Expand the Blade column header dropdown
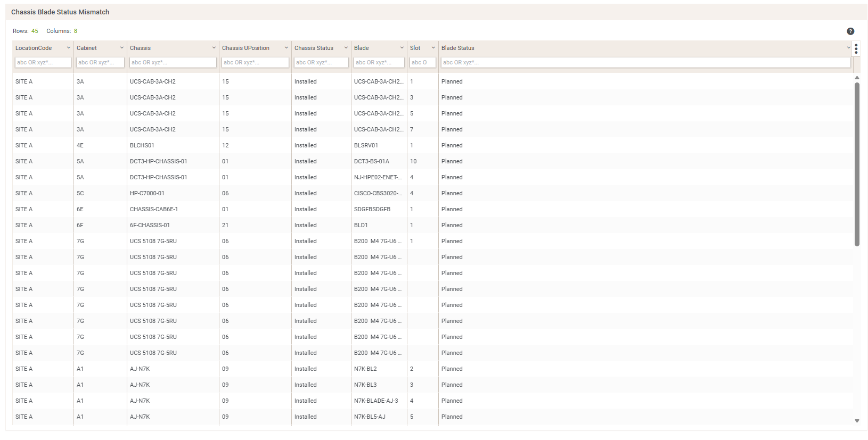868x440 pixels. tap(402, 48)
